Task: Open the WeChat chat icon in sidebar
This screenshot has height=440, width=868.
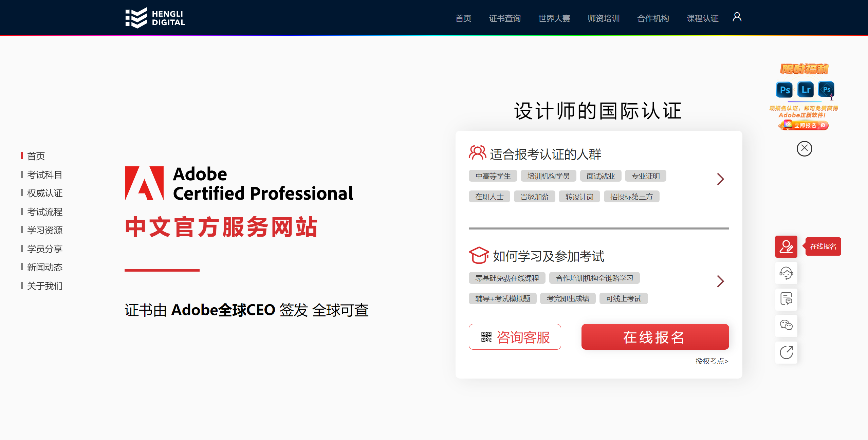Action: pos(786,326)
